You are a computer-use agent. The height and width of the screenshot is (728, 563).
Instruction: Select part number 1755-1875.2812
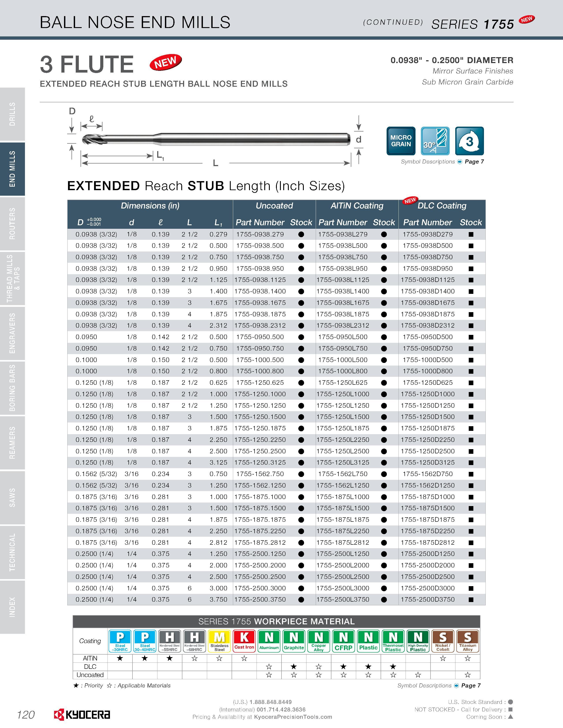pos(260,542)
